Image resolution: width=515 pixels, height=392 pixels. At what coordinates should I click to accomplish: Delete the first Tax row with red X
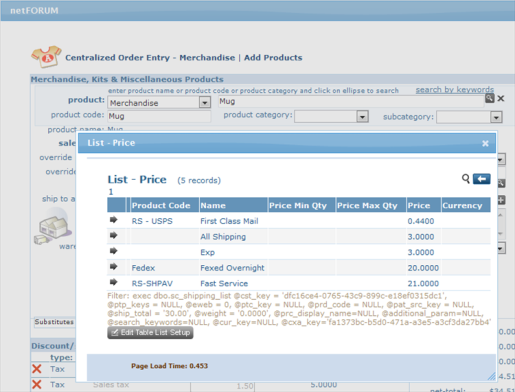pyautogui.click(x=37, y=369)
